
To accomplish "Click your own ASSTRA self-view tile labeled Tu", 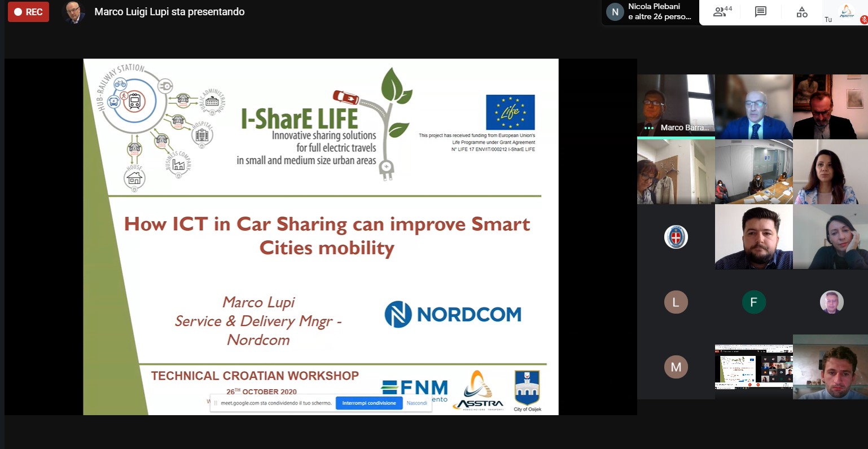I will [x=845, y=12].
